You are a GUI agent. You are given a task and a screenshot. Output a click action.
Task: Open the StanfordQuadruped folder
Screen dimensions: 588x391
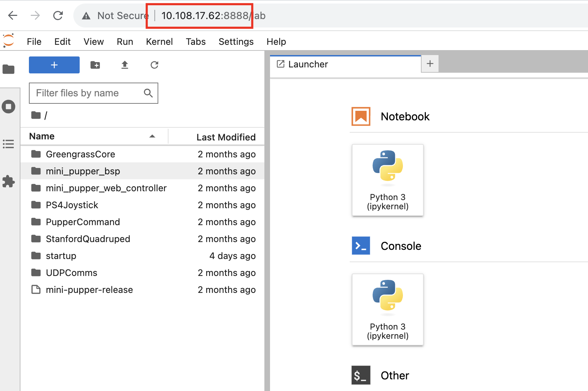[x=88, y=239]
